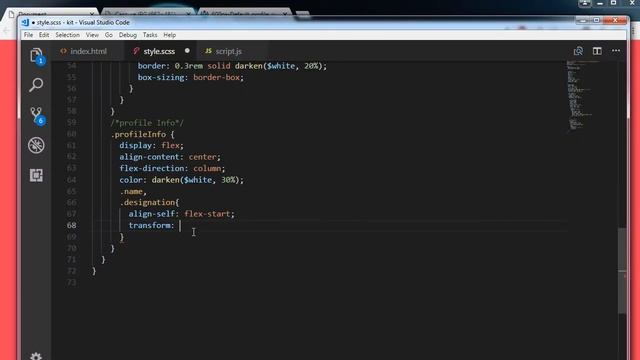Click 'box-sizing: border-box;' line
Image resolution: width=640 pixels, height=360 pixels.
(x=191, y=77)
